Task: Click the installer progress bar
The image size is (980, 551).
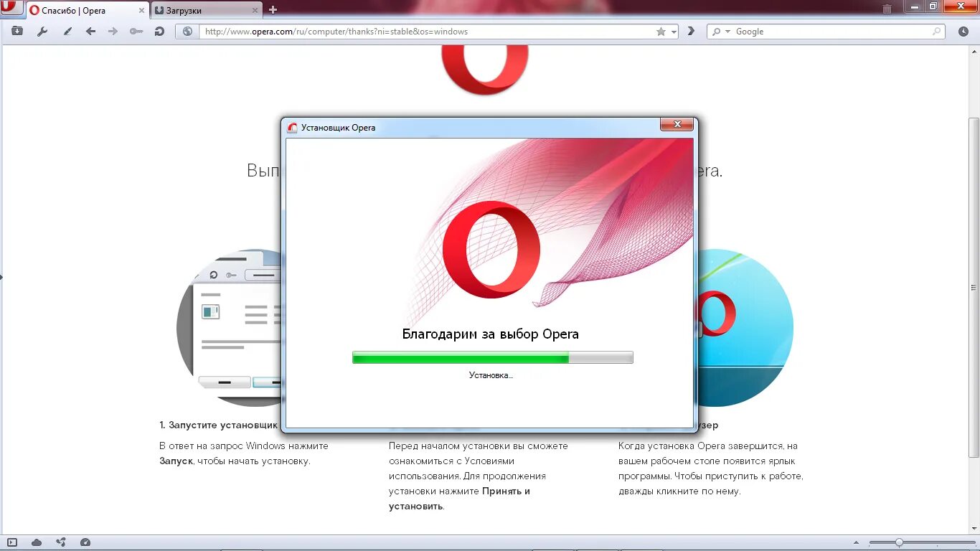Action: point(493,357)
